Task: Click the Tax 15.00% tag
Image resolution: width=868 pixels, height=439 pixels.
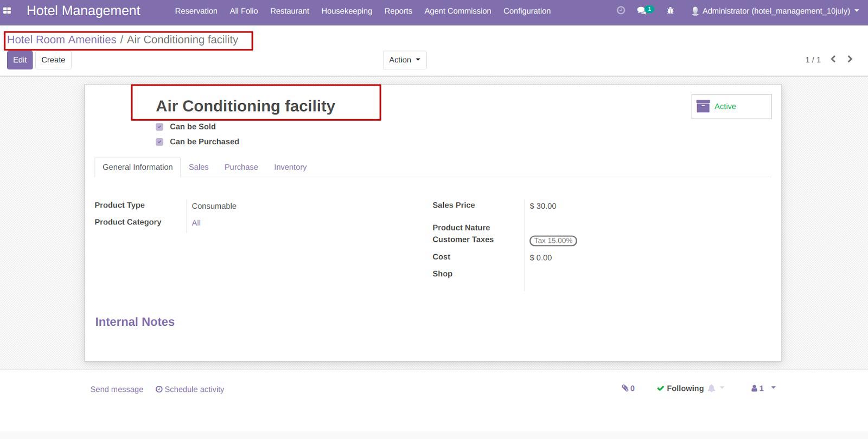Action: (x=553, y=241)
